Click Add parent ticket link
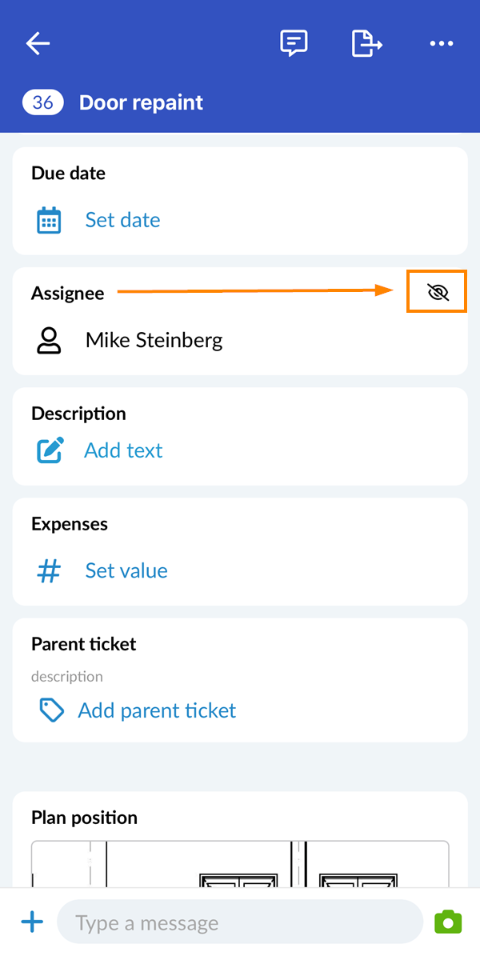480x980 pixels. (x=157, y=710)
